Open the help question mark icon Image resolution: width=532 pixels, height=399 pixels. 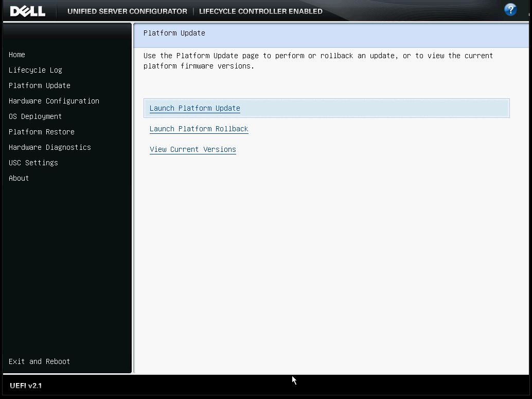[x=510, y=9]
